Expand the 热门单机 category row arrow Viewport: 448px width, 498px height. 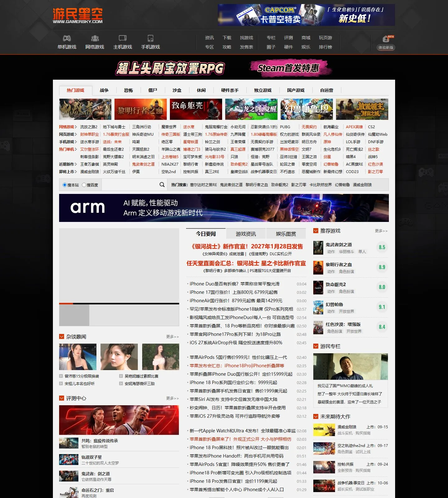(76, 149)
